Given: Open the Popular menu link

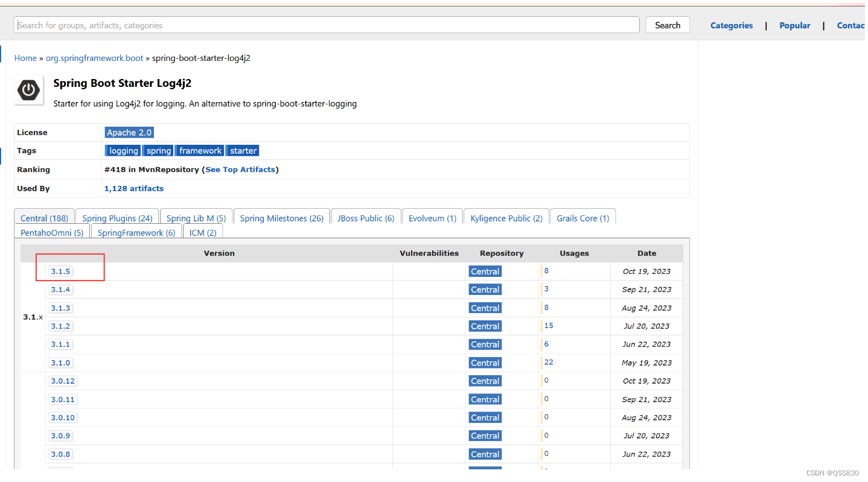Looking at the screenshot, I should pyautogui.click(x=795, y=25).
